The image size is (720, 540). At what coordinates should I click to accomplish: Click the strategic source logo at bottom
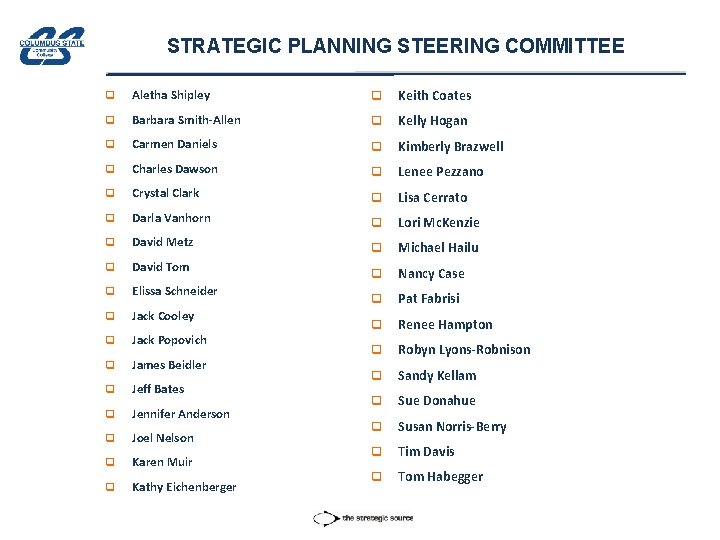(363, 518)
